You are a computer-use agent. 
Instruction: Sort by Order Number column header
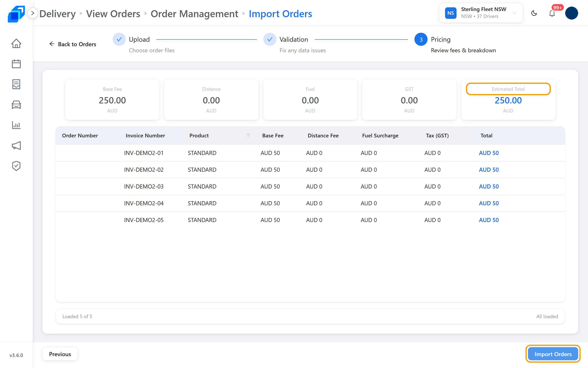point(80,136)
